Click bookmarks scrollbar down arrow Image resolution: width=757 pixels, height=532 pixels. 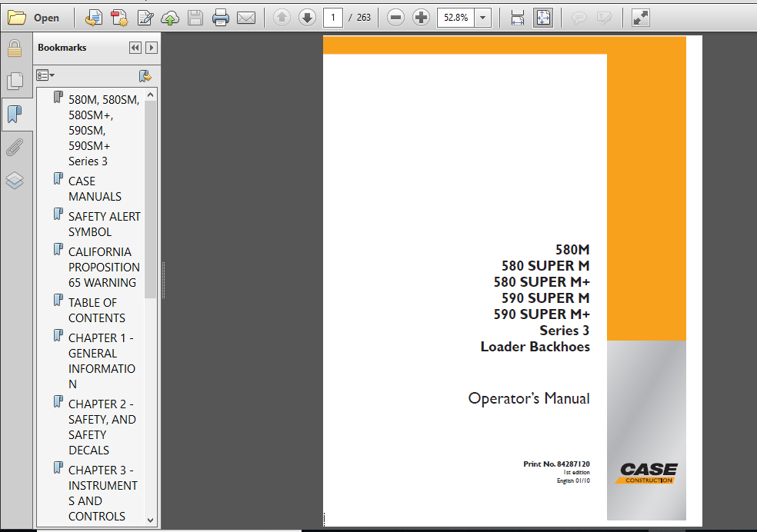(150, 520)
